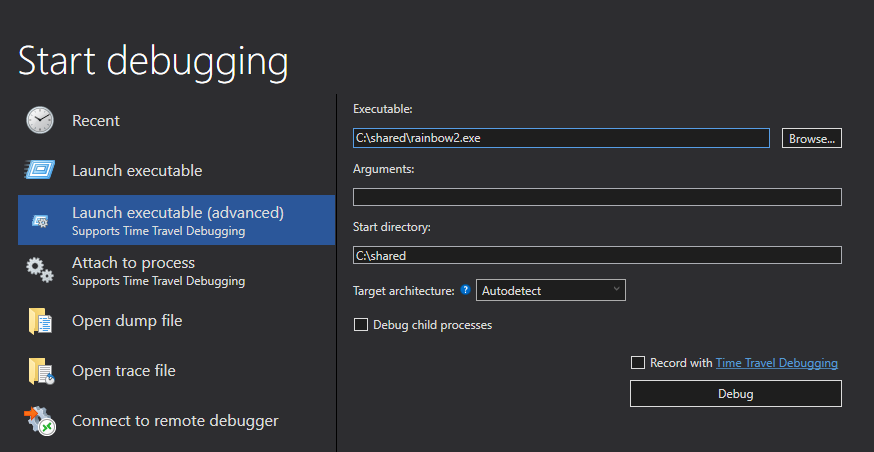Click the Launch executable window icon

tap(40, 170)
